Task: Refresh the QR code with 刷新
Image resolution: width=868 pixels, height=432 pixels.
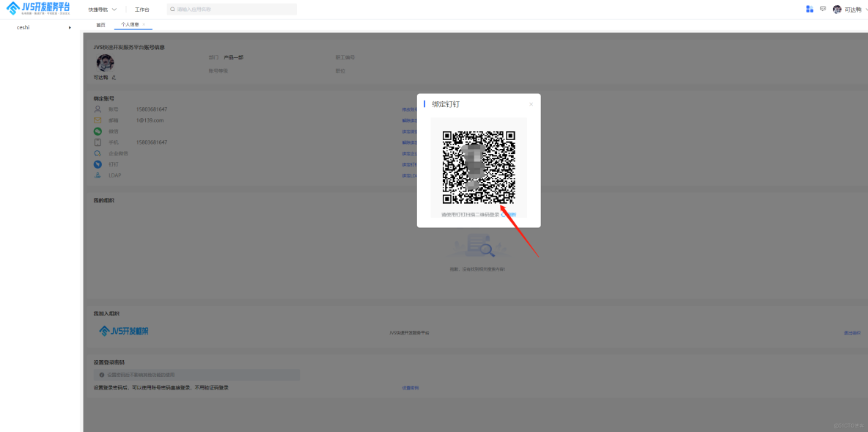Action: (510, 214)
